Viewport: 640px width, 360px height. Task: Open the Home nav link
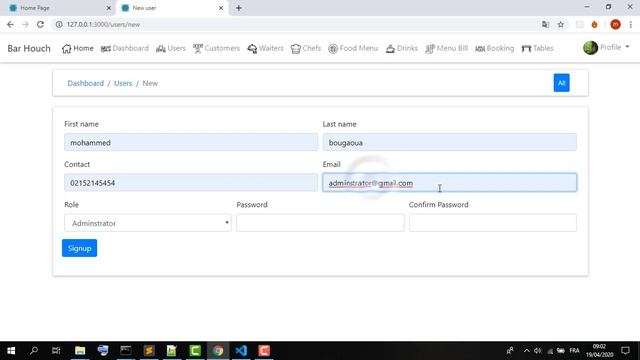coord(78,48)
